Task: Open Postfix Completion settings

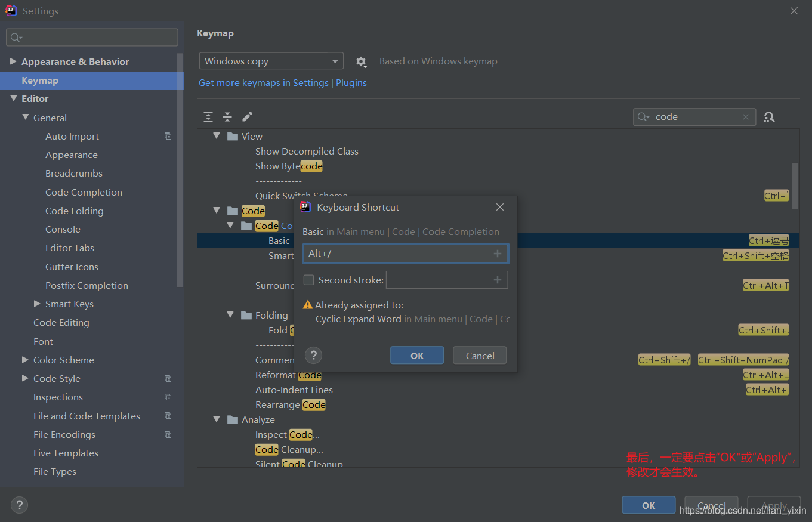Action: click(x=87, y=285)
